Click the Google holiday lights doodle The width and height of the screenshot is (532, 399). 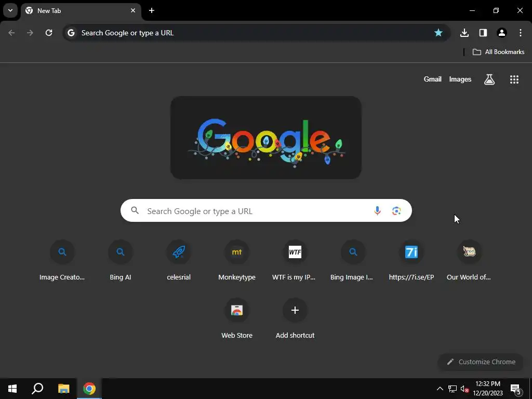click(x=265, y=137)
